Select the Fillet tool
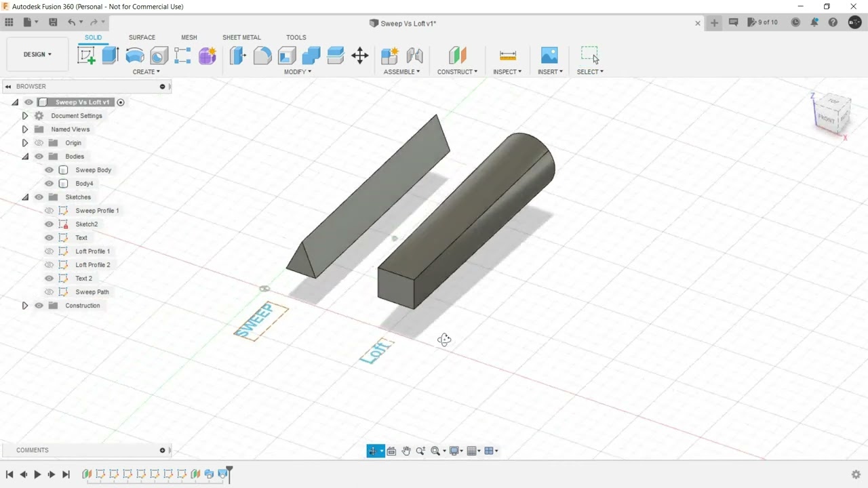Viewport: 868px width, 488px height. click(x=262, y=56)
